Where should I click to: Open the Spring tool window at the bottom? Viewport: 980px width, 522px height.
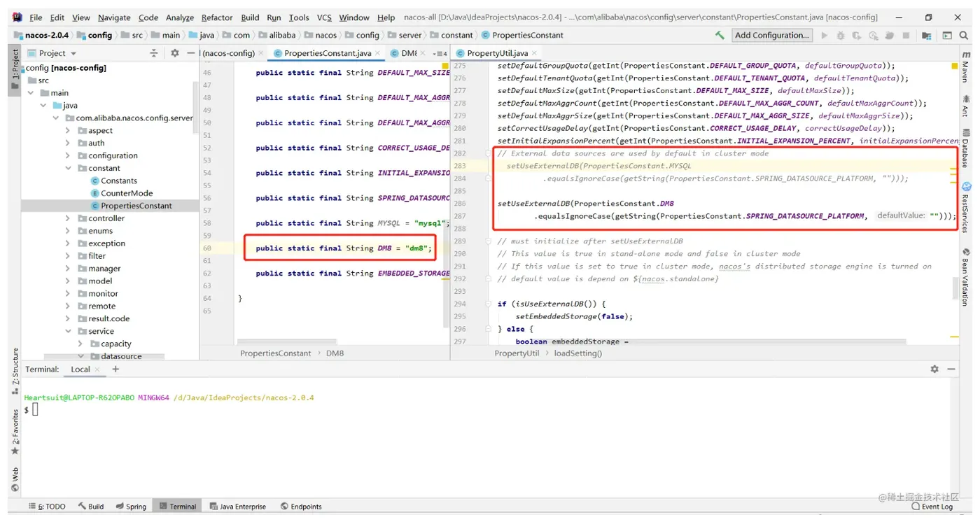coord(131,507)
